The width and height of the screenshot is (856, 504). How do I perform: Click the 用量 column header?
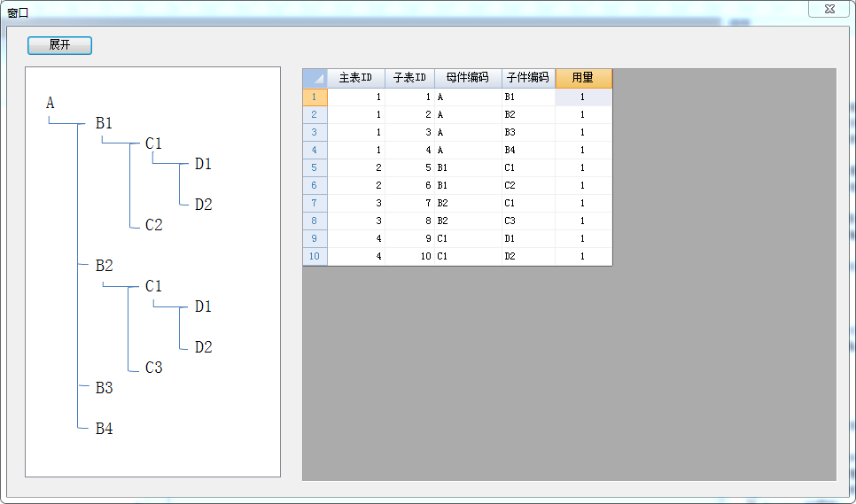[x=583, y=78]
